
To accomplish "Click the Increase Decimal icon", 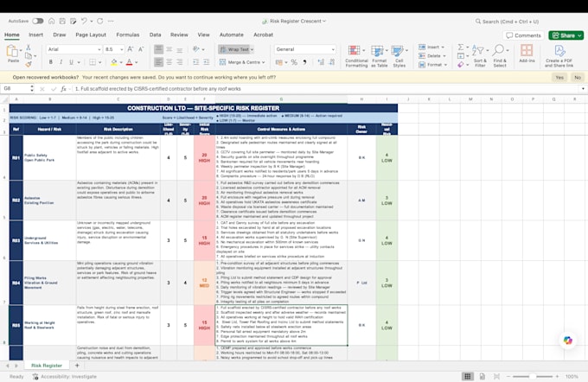I will [x=321, y=62].
